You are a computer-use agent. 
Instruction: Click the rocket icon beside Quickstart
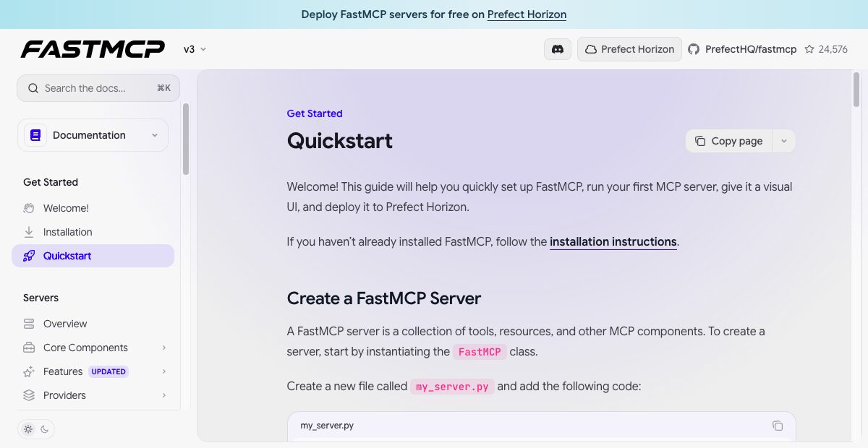(29, 256)
